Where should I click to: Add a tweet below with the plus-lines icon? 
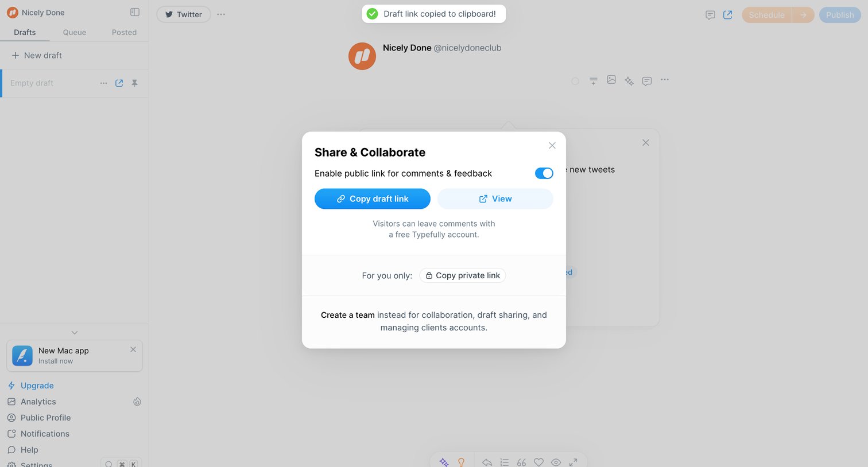594,81
